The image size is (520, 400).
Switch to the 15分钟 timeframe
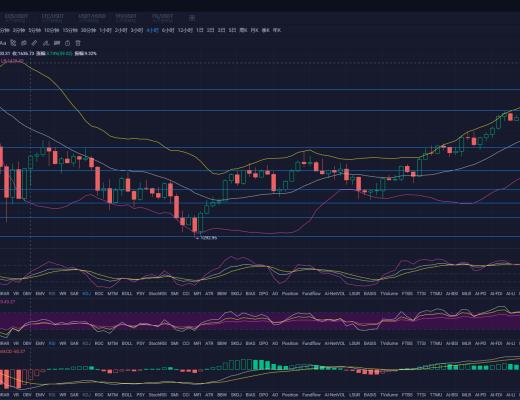click(x=70, y=30)
